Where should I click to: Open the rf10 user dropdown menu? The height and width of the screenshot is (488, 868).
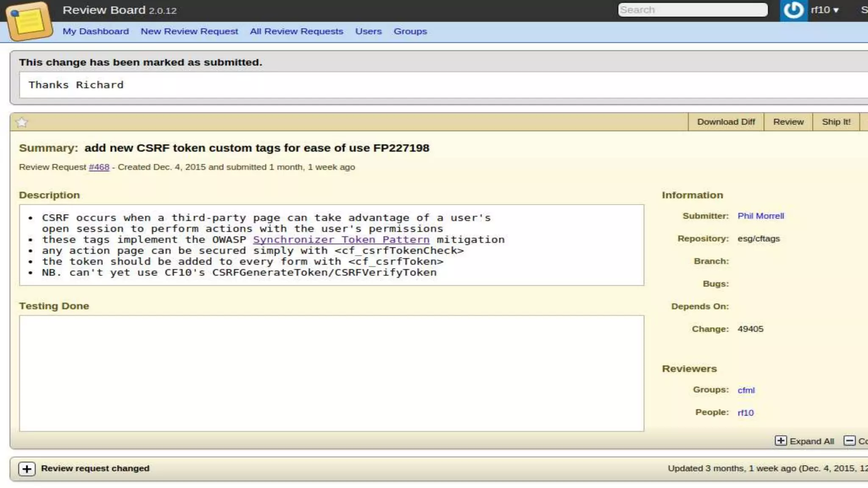824,10
